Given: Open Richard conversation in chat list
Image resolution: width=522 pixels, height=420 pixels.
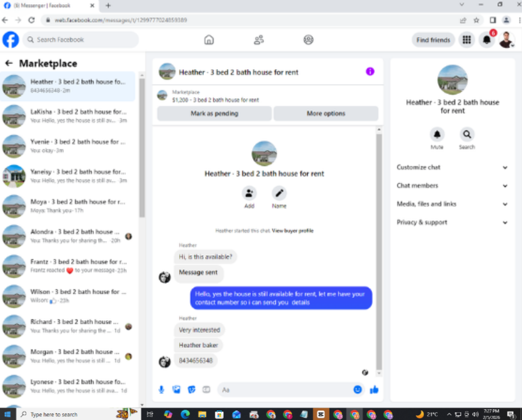Looking at the screenshot, I should click(x=68, y=326).
